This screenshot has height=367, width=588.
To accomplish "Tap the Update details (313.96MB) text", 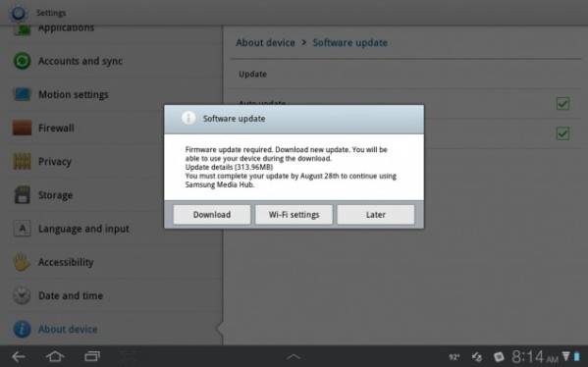I will pos(229,167).
